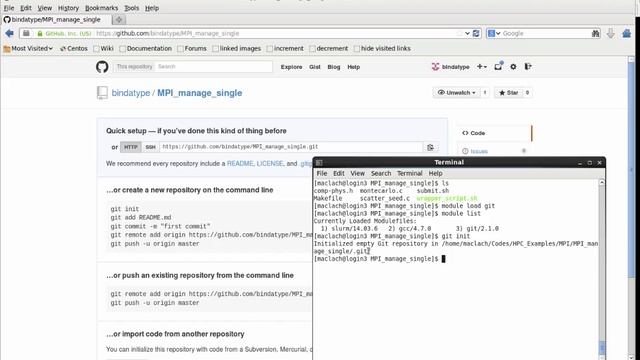This screenshot has width=640, height=360.
Task: Open the notifications icon in the GitHub header
Action: (498, 66)
